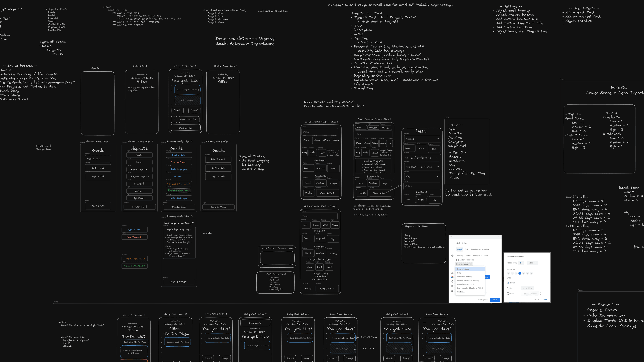
Task: Toggle the highlighted blue Thursday circle
Action: pyautogui.click(x=520, y=273)
